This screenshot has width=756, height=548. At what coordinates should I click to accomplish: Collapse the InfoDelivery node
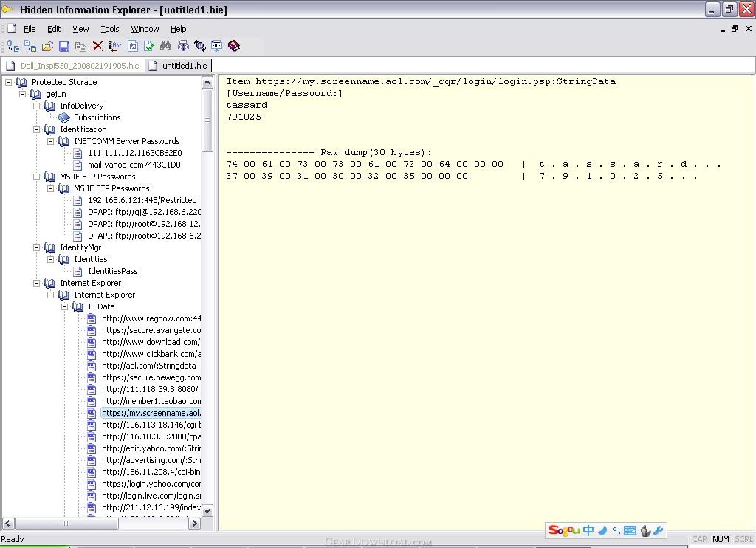tap(36, 106)
